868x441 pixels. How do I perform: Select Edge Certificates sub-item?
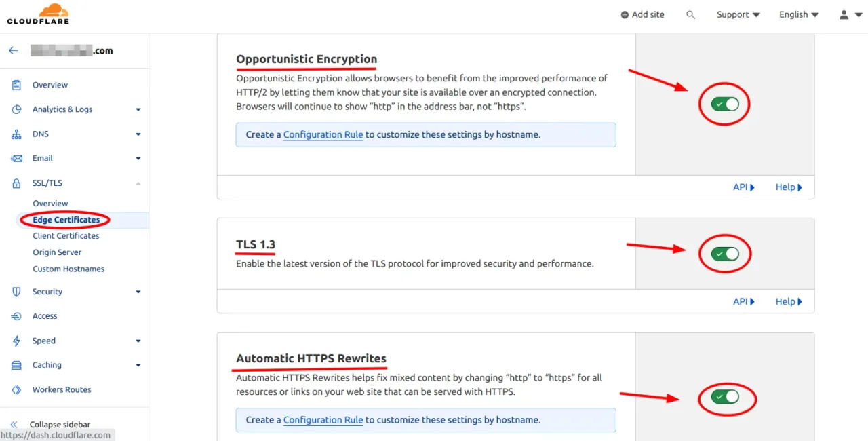(x=66, y=220)
